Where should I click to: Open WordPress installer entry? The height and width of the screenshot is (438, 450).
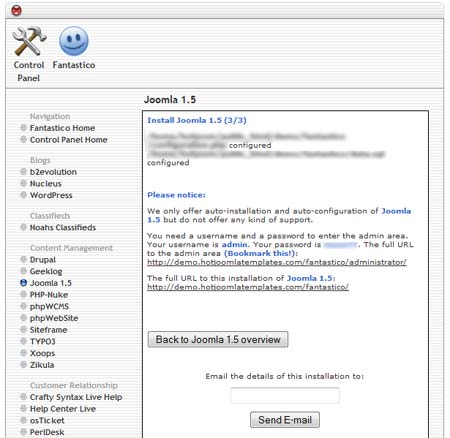(x=51, y=195)
